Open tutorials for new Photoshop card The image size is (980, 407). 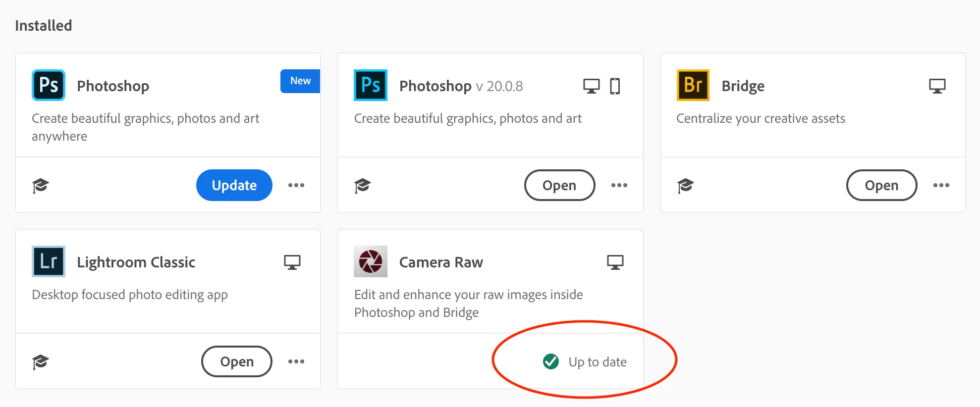point(41,186)
